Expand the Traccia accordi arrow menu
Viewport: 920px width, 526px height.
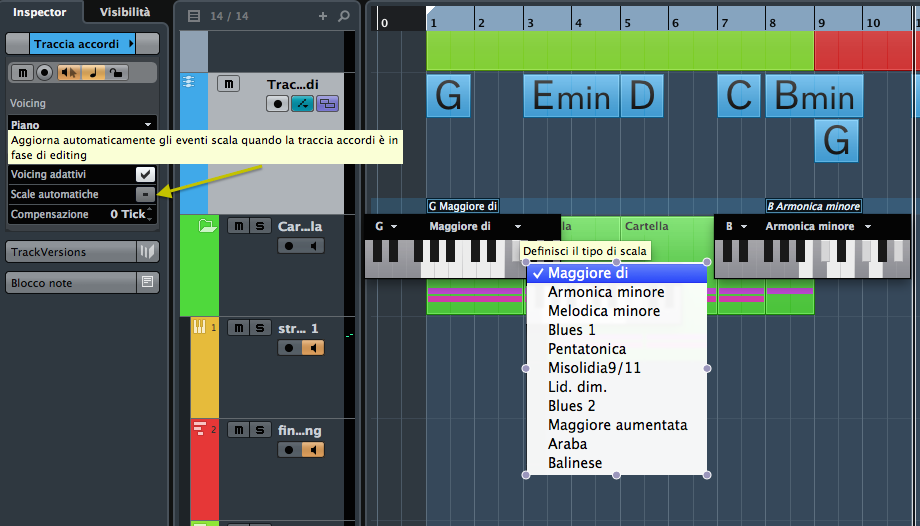coord(131,44)
